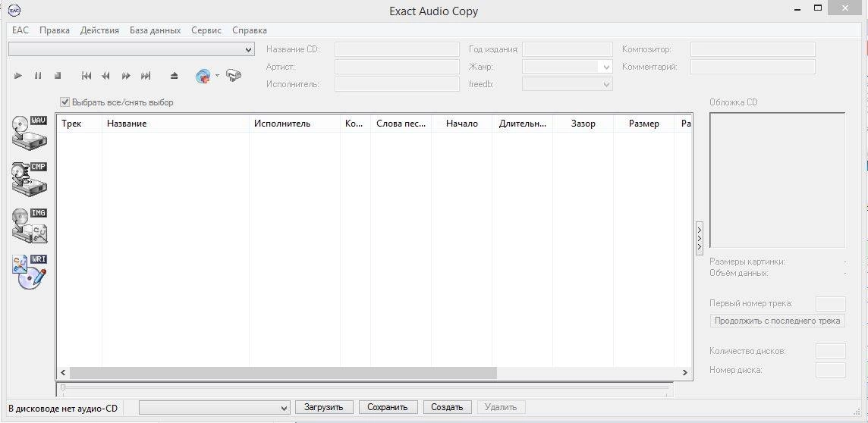
Task: Click the 'Удалить' button
Action: pyautogui.click(x=501, y=408)
